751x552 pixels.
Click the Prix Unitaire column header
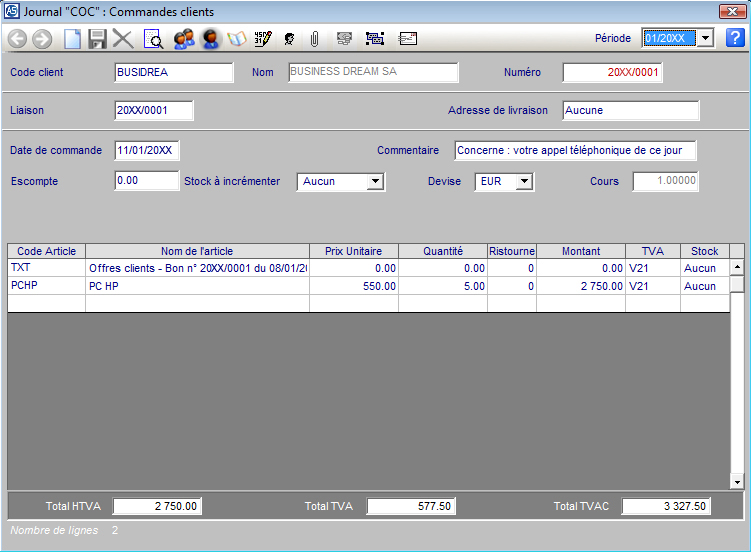click(x=353, y=251)
